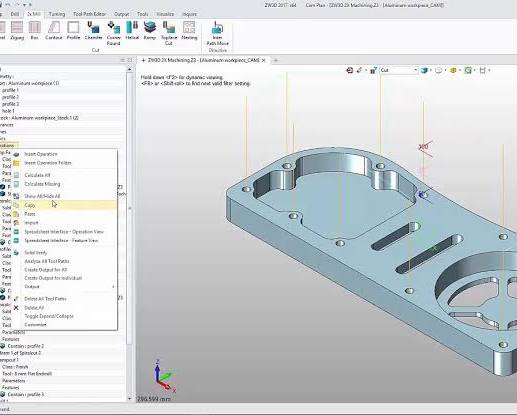
Task: Choose Calculate All in the context menu
Action: [x=64, y=175]
